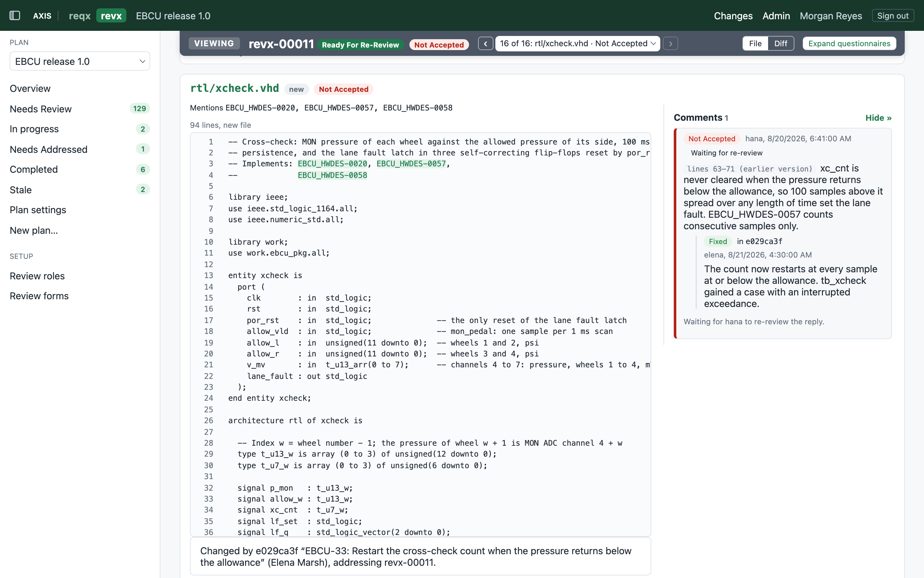Image resolution: width=924 pixels, height=578 pixels.
Task: Open the EBCU release 1.0 plan dropdown
Action: click(x=80, y=61)
